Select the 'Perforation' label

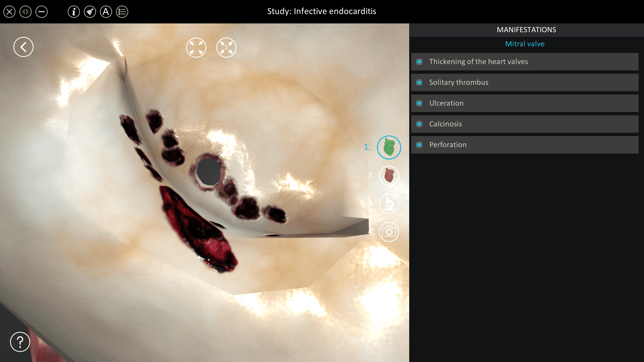448,145
